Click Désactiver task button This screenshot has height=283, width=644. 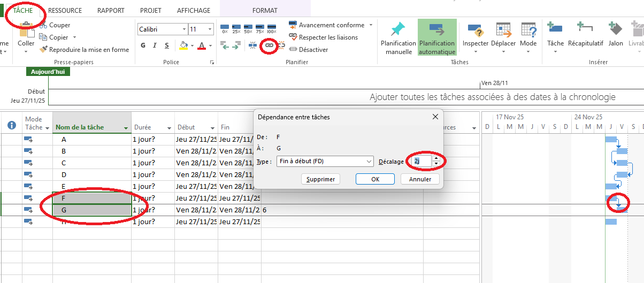pyautogui.click(x=309, y=50)
